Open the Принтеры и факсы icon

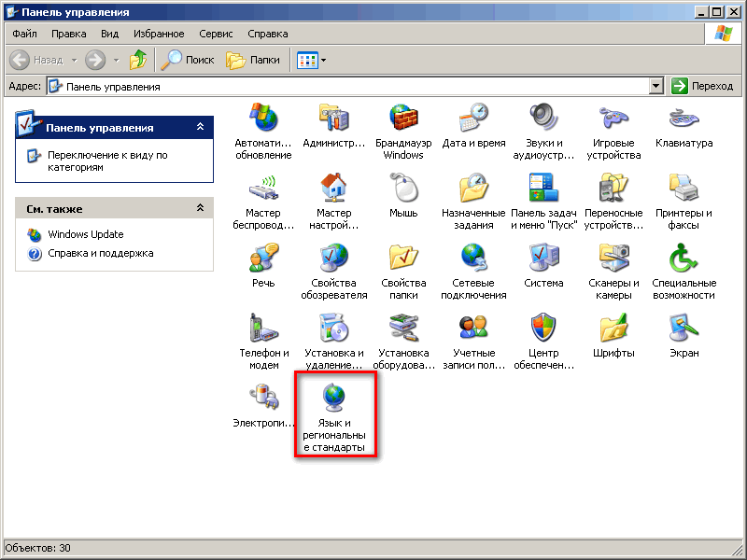click(x=684, y=189)
